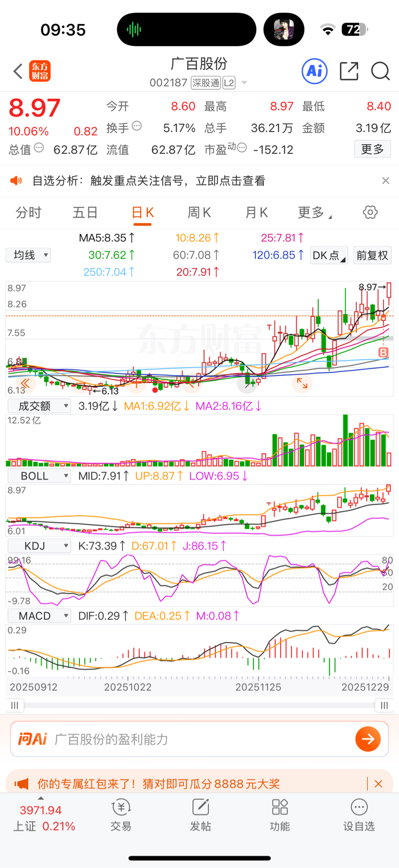This screenshot has height=868, width=399.
Task: Tap the orange speaker announcement icon
Action: (16, 180)
